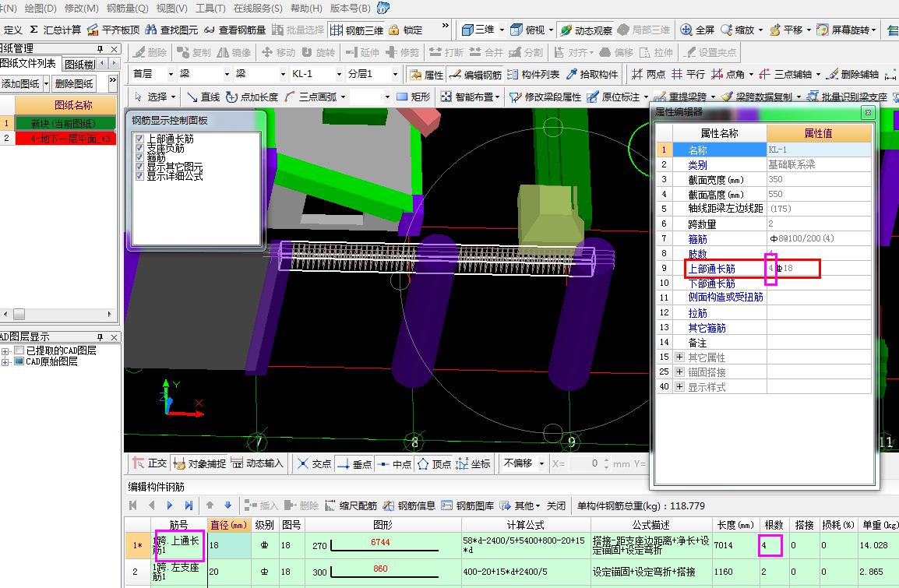
Task: Select 点加长度 point plus length tool
Action: click(252, 97)
